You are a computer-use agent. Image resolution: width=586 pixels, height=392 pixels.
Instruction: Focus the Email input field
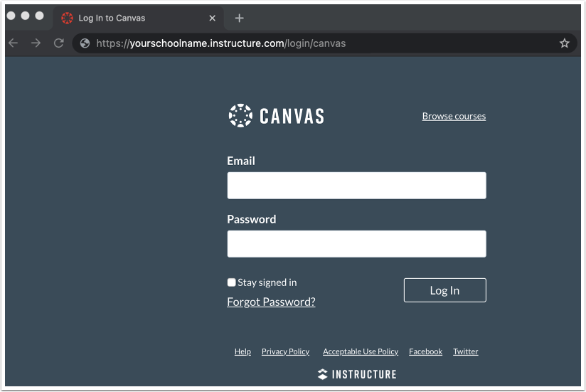356,186
